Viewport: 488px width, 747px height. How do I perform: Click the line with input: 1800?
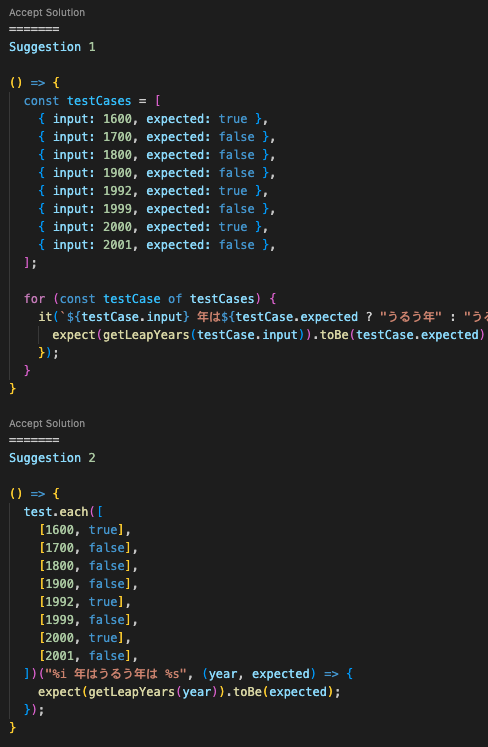click(x=156, y=155)
